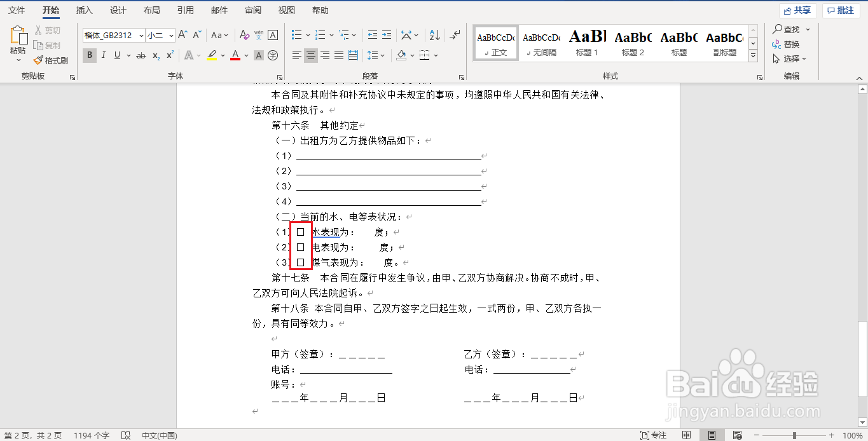Viewport: 868px width, 441px height.
Task: Open the Design (设计) tab
Action: tap(118, 10)
